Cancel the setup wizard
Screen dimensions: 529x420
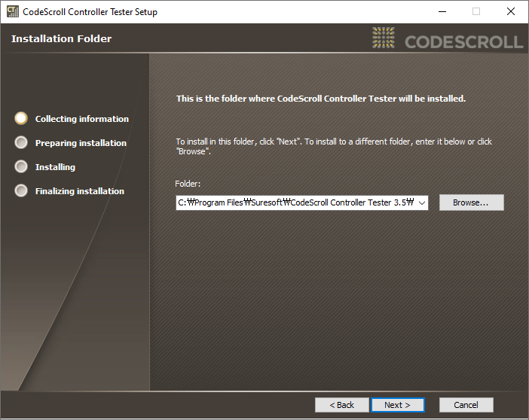pos(466,405)
